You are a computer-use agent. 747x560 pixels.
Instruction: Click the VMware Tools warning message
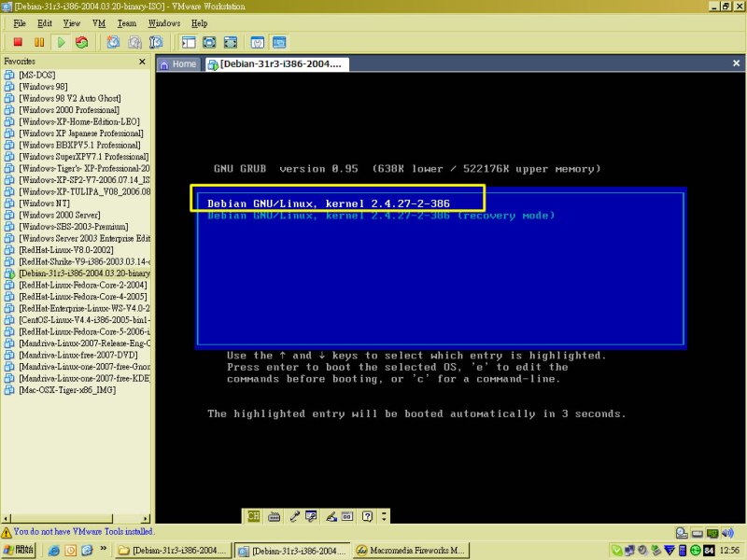coord(84,531)
